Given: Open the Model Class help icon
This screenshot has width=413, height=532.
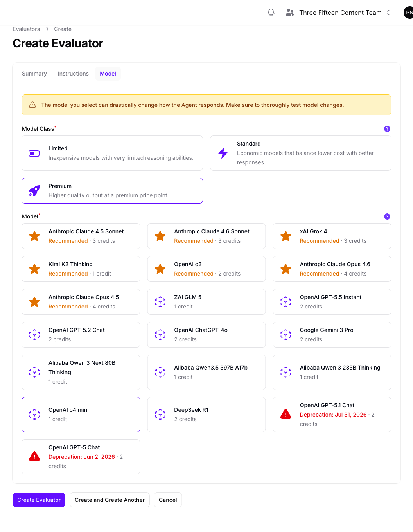Looking at the screenshot, I should pos(387,129).
